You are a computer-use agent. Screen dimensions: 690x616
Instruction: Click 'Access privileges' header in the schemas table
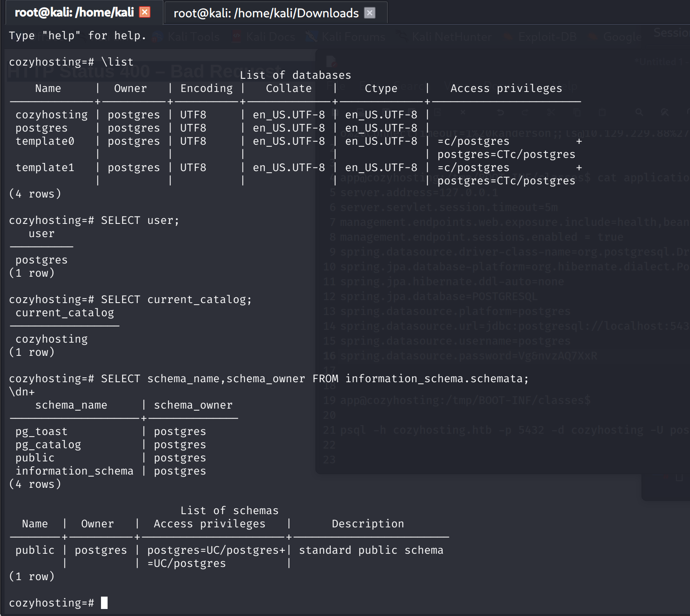click(x=210, y=524)
